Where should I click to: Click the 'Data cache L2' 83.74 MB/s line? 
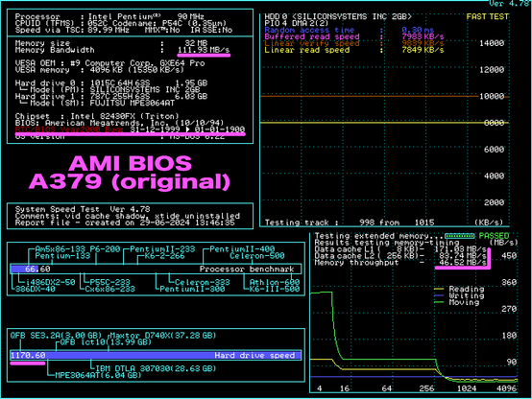(400, 256)
